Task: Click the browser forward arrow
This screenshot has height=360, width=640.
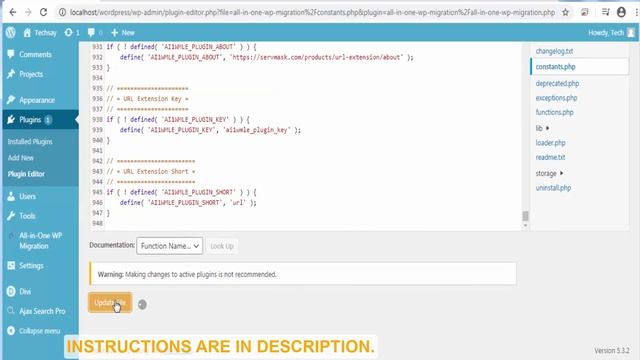Action: [x=28, y=12]
